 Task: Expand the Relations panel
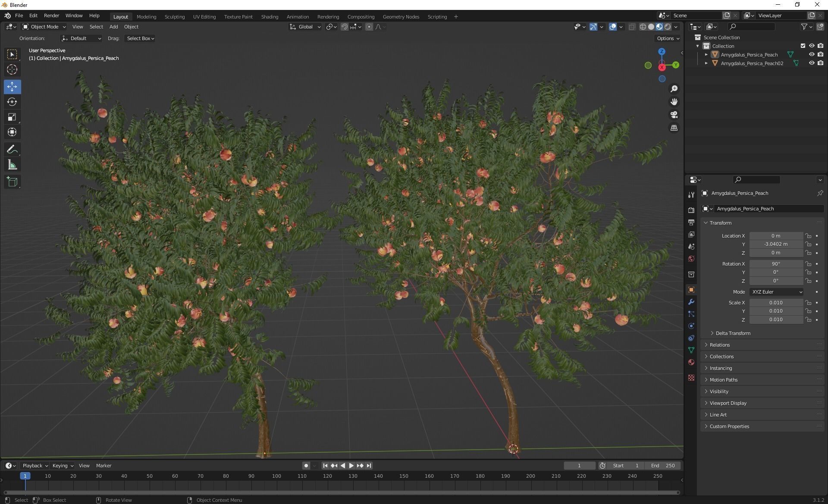tap(719, 345)
